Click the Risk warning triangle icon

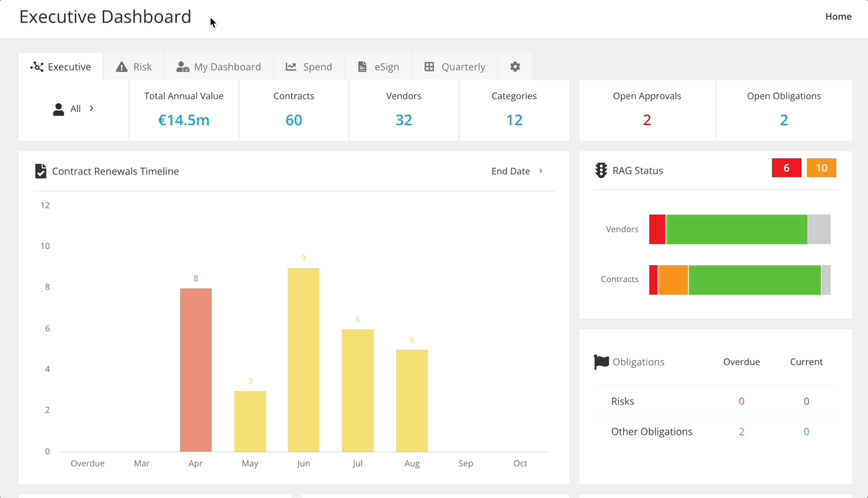click(122, 67)
